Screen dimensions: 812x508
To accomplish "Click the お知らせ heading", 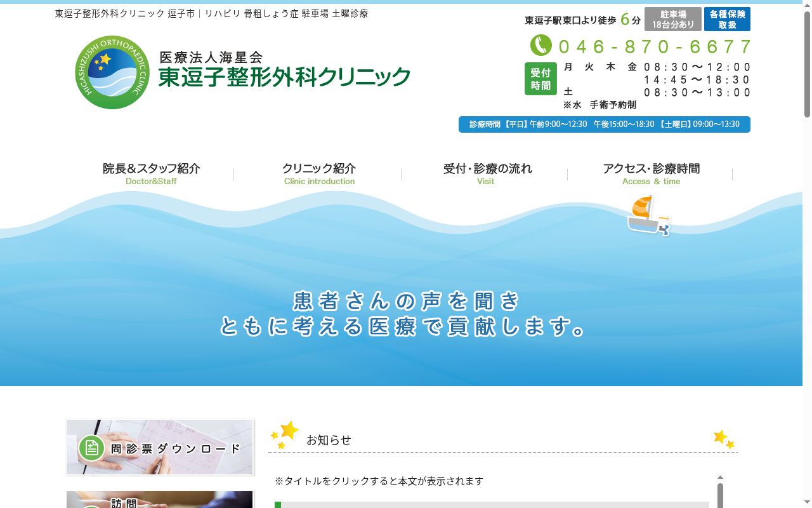I will point(329,440).
